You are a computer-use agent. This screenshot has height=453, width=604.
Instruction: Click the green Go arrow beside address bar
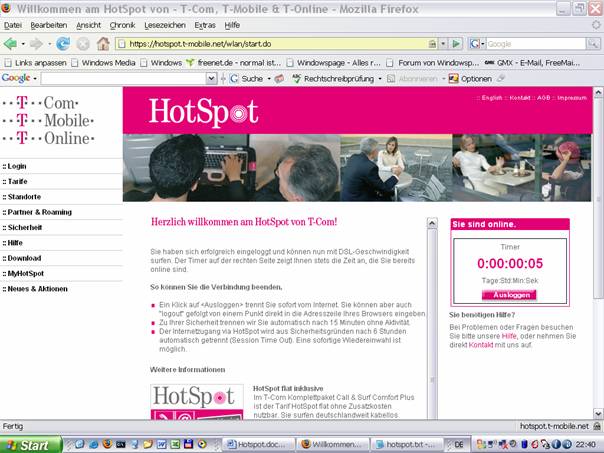456,44
